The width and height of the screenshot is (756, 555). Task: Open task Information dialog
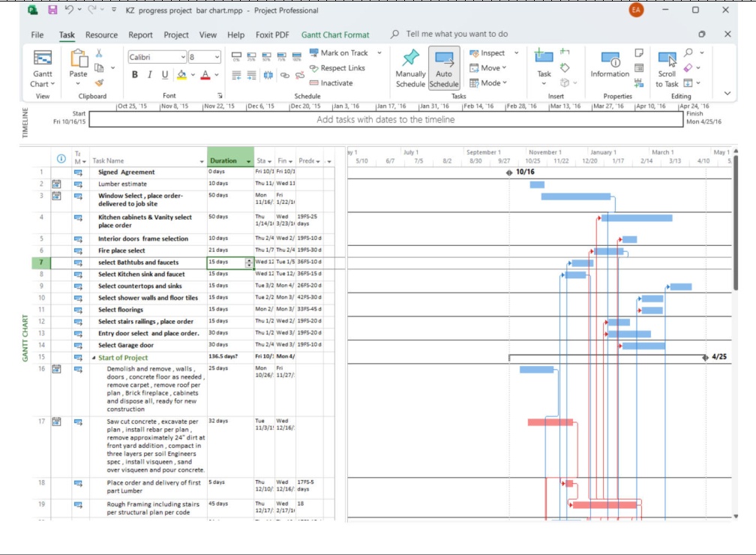pos(610,64)
